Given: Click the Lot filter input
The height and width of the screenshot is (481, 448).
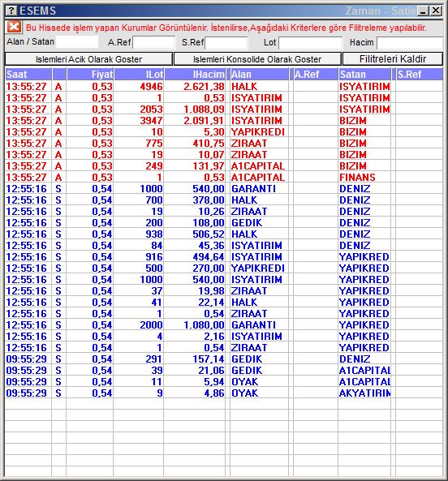Looking at the screenshot, I should click(310, 43).
